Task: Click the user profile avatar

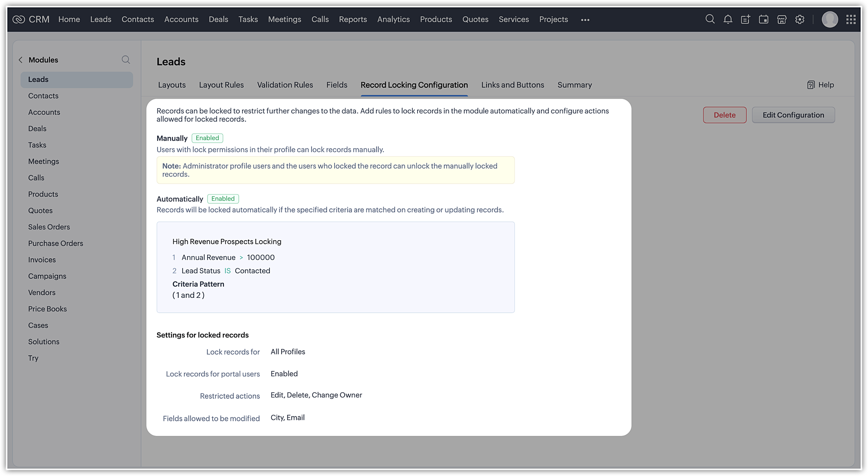Action: click(829, 19)
